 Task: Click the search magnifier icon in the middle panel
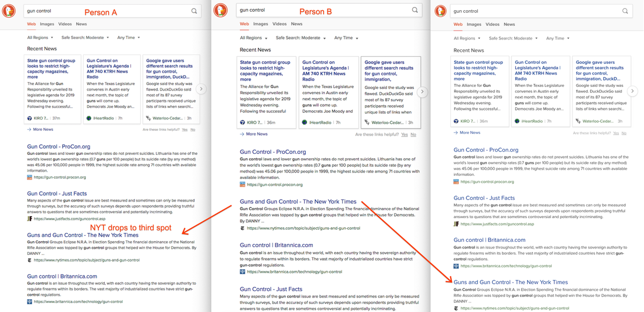click(415, 10)
